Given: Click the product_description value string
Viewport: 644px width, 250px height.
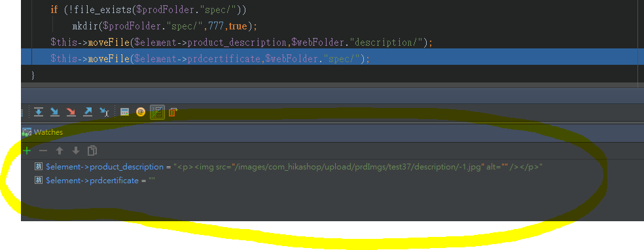Looking at the screenshot, I should coord(358,167).
